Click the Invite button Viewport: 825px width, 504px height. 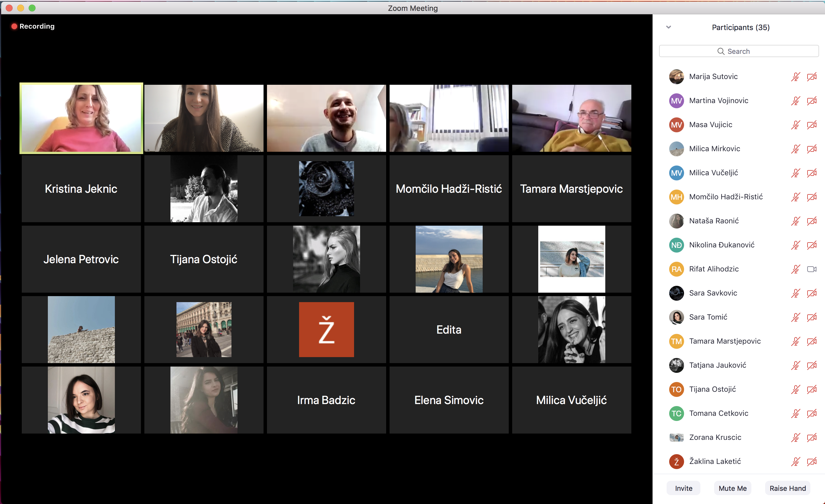(683, 488)
